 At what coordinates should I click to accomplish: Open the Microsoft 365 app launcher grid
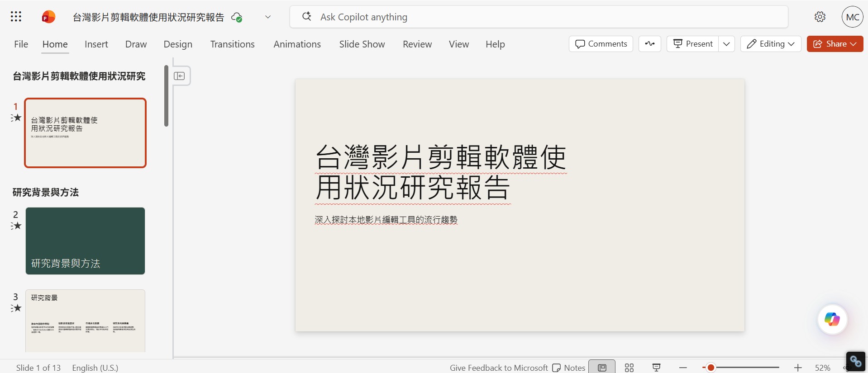pos(16,17)
